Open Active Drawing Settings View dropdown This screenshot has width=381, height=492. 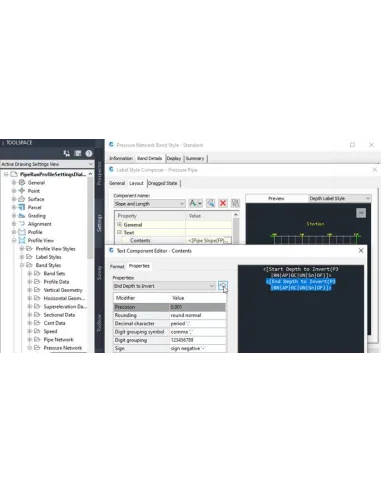[x=47, y=164]
